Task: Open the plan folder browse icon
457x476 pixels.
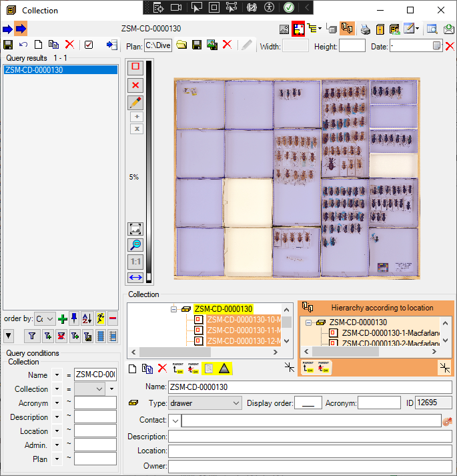Action: [181, 45]
